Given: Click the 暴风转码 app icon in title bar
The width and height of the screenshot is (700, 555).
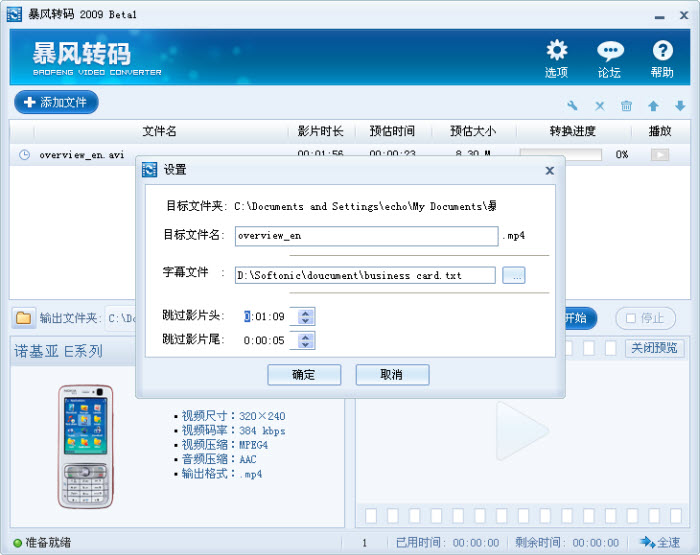Looking at the screenshot, I should click(14, 14).
